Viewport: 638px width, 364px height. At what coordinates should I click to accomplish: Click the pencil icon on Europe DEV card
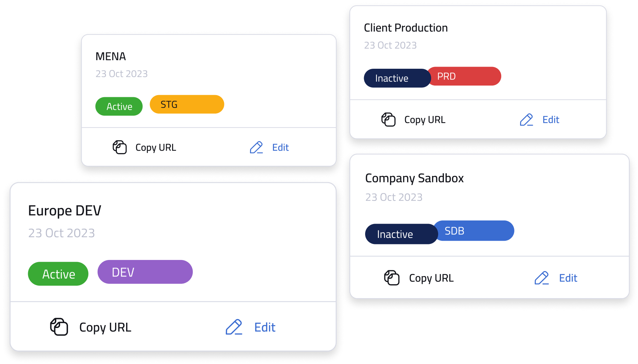(234, 327)
